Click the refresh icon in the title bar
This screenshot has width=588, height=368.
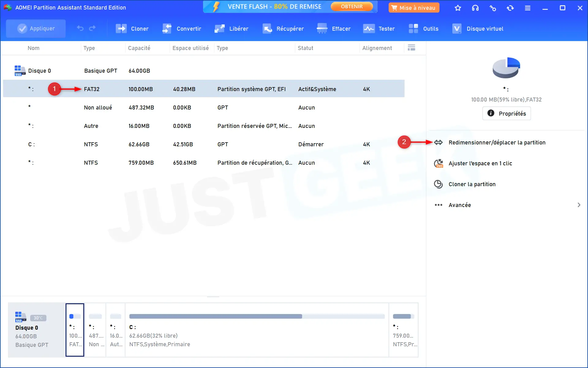[x=510, y=8]
